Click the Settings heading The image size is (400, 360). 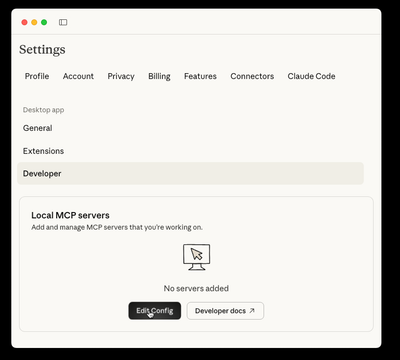(42, 50)
